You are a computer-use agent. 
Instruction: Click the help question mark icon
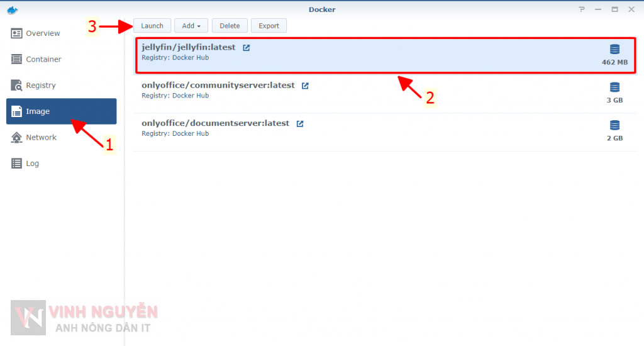point(582,9)
